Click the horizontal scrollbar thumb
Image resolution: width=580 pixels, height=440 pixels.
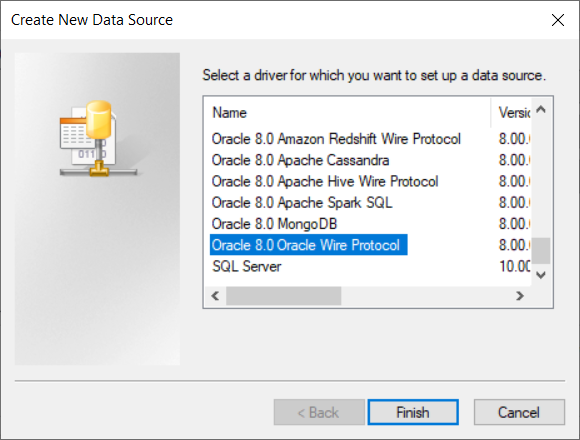click(284, 296)
